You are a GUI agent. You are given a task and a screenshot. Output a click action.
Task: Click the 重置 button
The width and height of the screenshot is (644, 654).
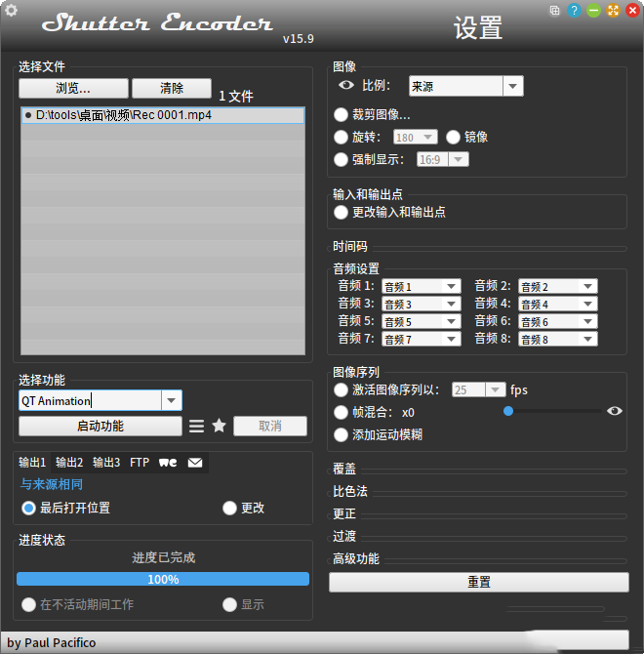[x=479, y=582]
